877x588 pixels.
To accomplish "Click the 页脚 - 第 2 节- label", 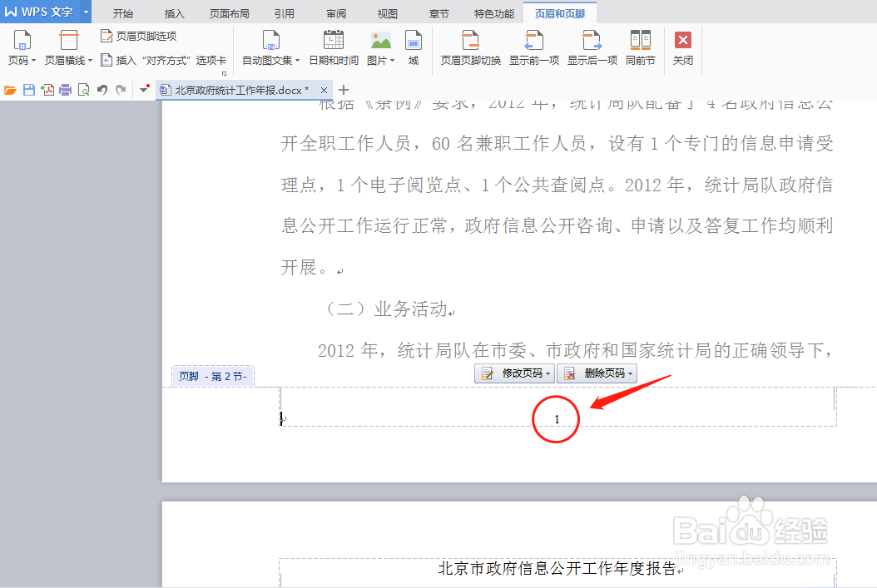I will (212, 376).
